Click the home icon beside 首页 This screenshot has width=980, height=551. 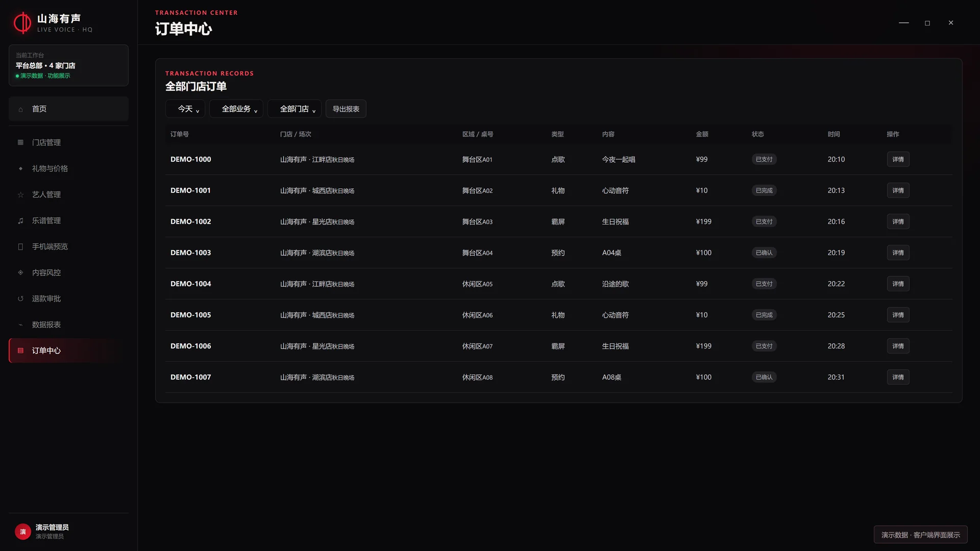pos(20,109)
